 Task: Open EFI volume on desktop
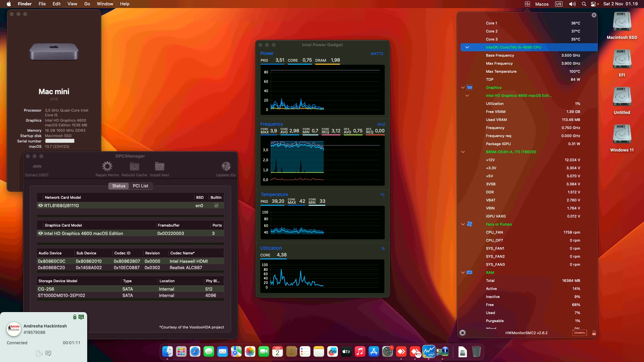pyautogui.click(x=622, y=59)
